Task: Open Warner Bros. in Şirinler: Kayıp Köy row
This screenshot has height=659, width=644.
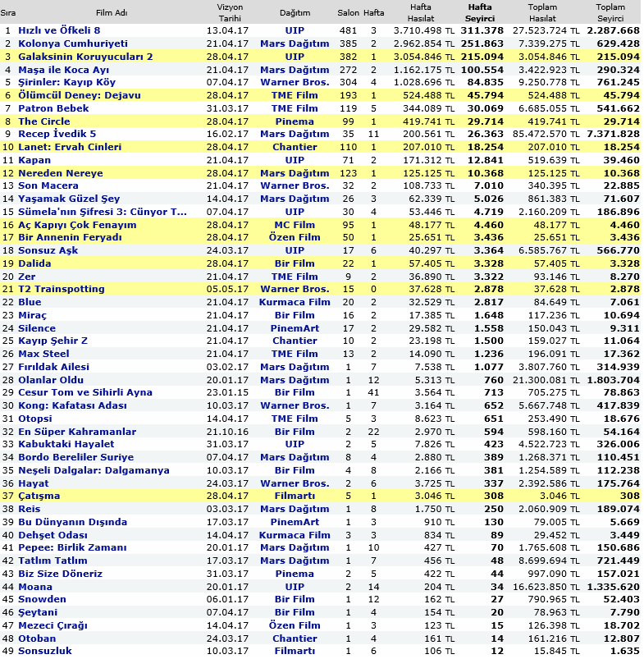Action: 295,82
